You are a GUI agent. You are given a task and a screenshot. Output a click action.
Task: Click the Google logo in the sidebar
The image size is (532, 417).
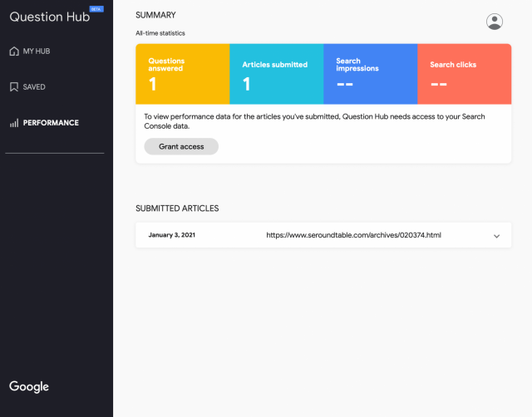coord(29,387)
